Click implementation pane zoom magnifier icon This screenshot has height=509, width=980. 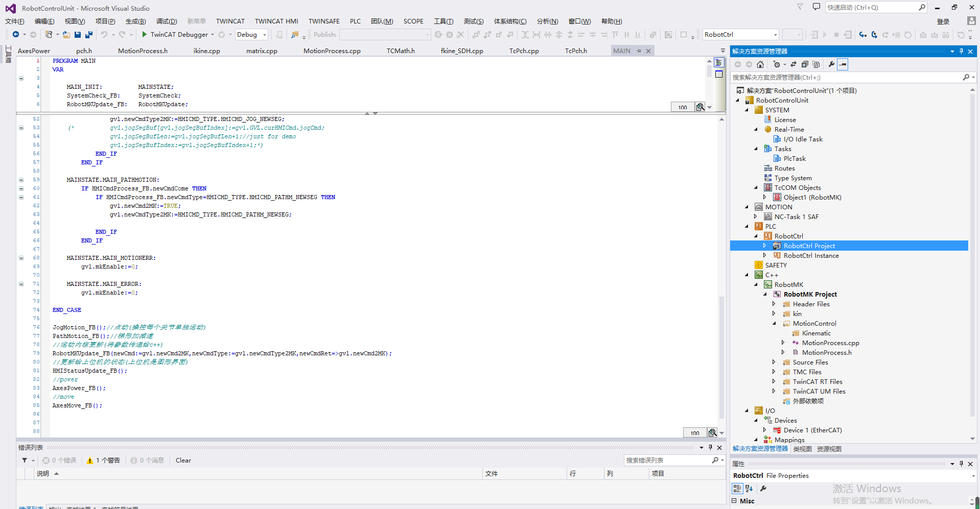[x=712, y=433]
